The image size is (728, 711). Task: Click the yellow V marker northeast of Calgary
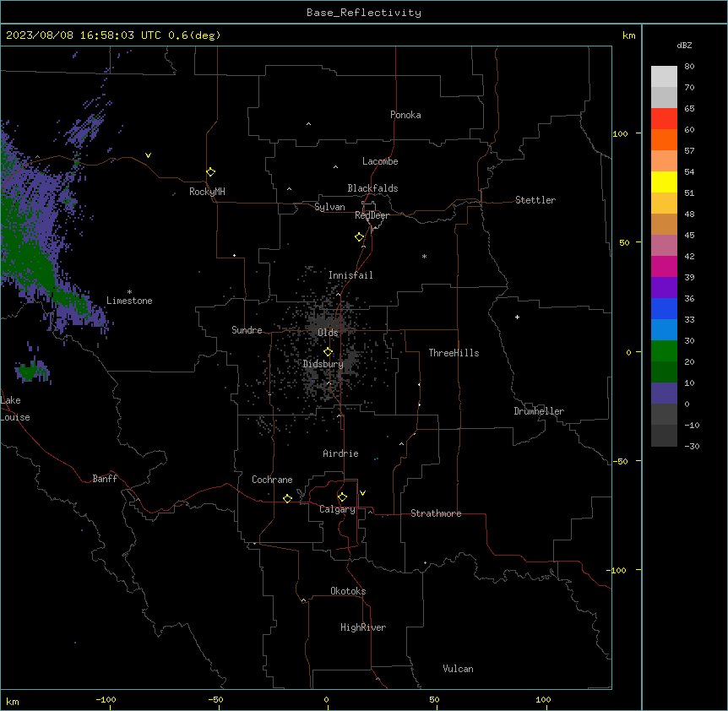click(x=362, y=493)
